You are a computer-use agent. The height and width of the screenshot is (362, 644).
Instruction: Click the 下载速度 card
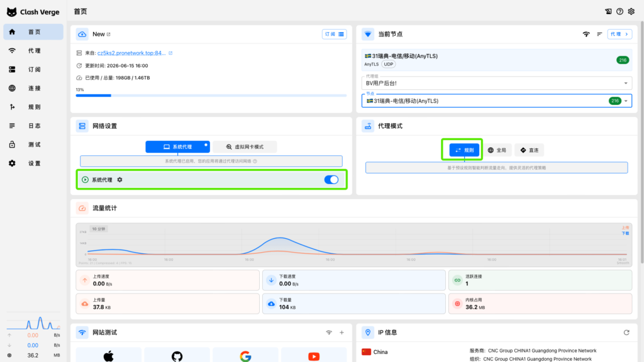[353, 280]
